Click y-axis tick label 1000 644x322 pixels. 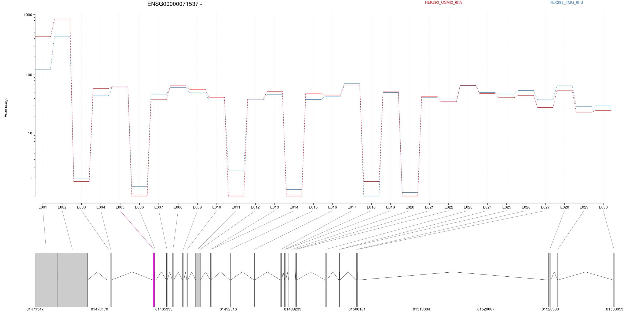point(28,15)
